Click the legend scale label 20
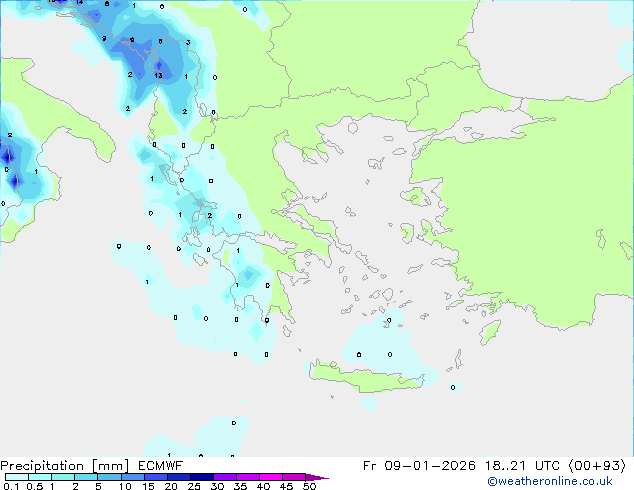This screenshot has width=634, height=490. pos(171,486)
